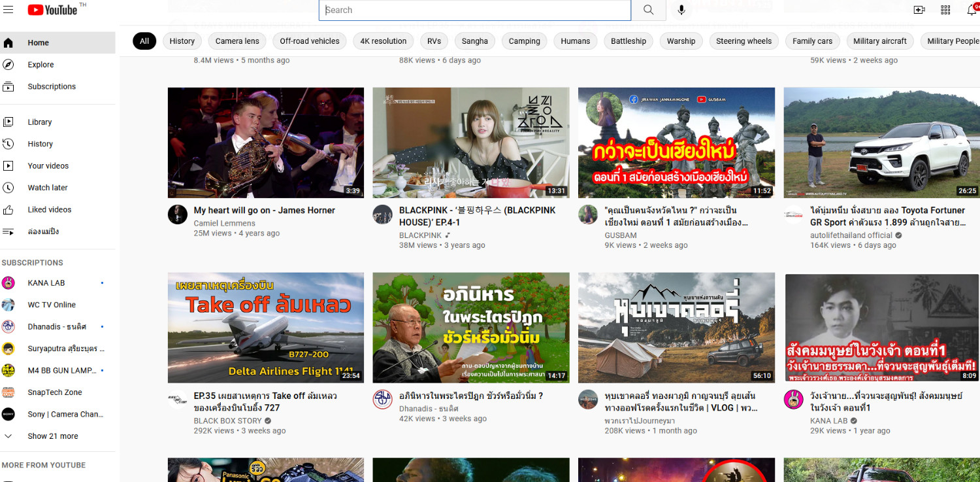Open title My heart will go on - James Horner

(265, 211)
